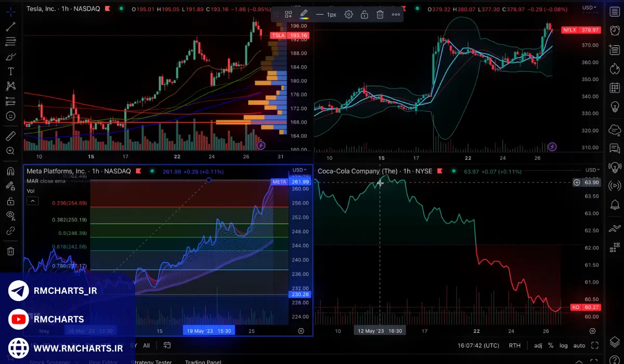Activate the ruler measure tool
Viewport: 624px width, 364px height.
[10, 136]
